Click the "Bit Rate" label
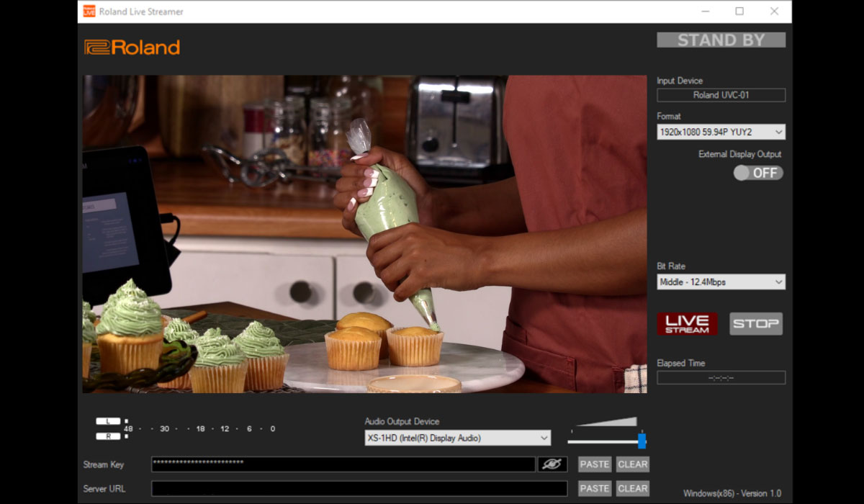Viewport: 864px width, 504px height. coord(671,266)
